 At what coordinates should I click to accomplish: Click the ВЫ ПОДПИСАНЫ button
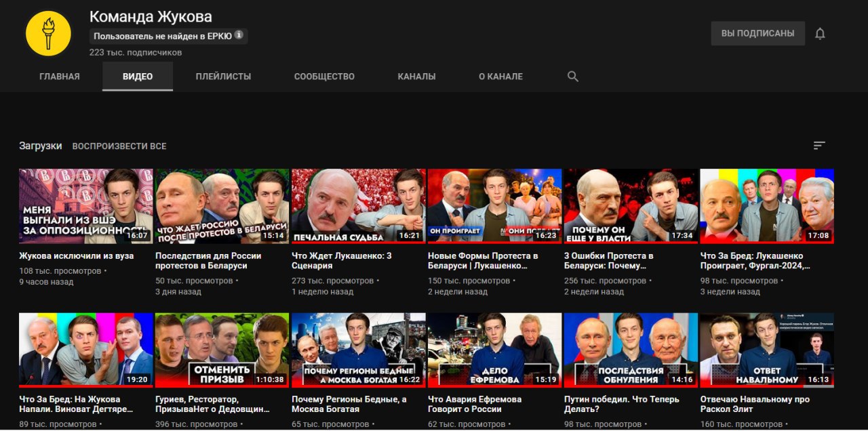(757, 33)
